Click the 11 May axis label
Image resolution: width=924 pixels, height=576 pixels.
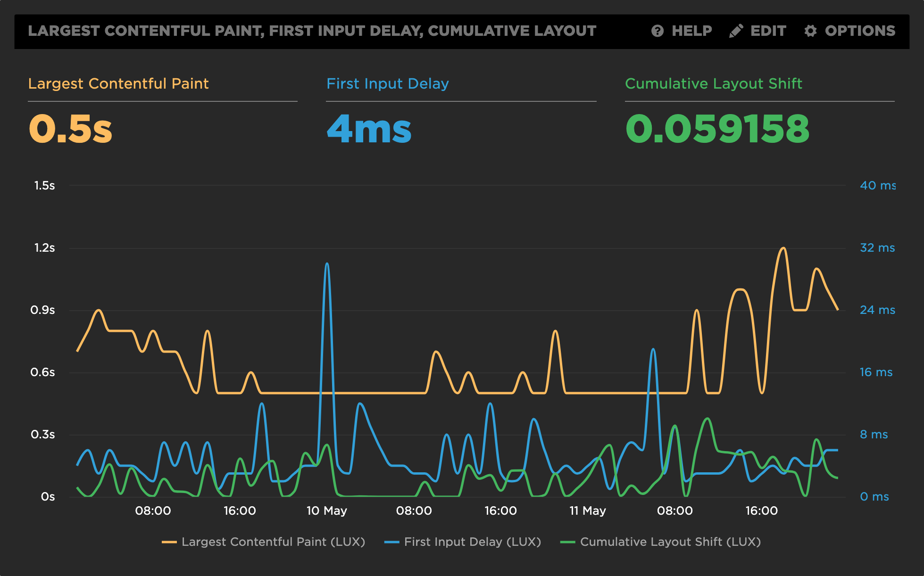[x=587, y=511]
